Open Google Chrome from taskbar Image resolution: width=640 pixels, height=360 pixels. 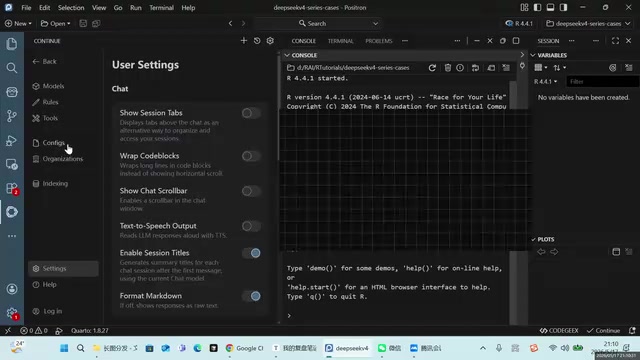(244, 348)
